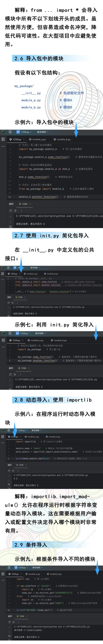Click PyCharm logo in 示例六 screenshot
The image size is (103, 644).
(3, 132)
